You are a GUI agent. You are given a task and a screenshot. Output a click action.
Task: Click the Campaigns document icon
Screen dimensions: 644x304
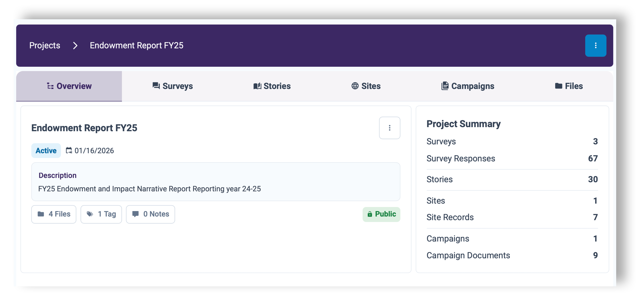(x=445, y=86)
